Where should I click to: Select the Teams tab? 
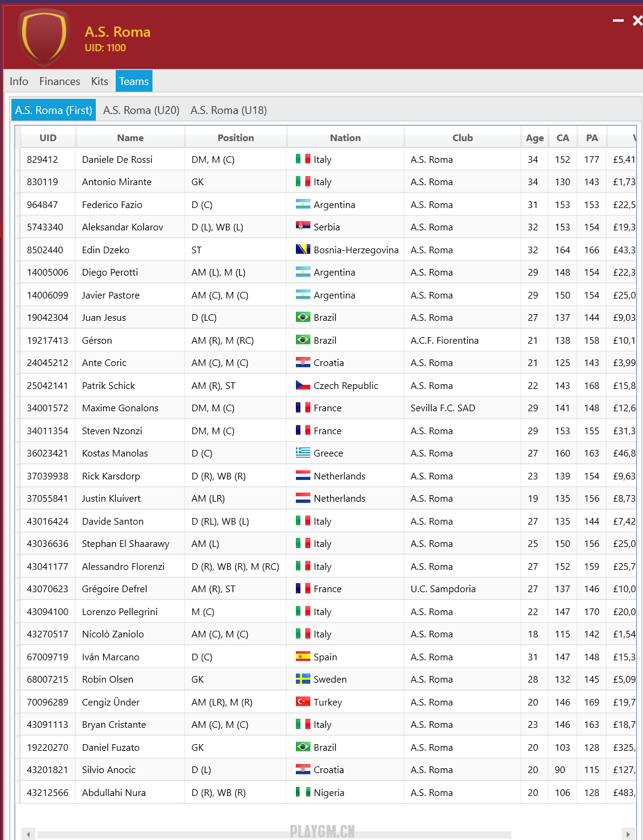134,81
